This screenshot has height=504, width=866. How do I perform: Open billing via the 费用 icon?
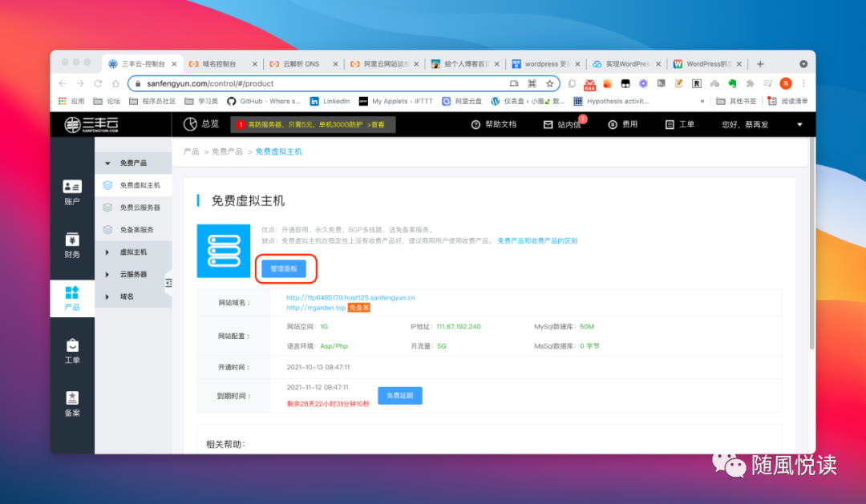tap(614, 124)
